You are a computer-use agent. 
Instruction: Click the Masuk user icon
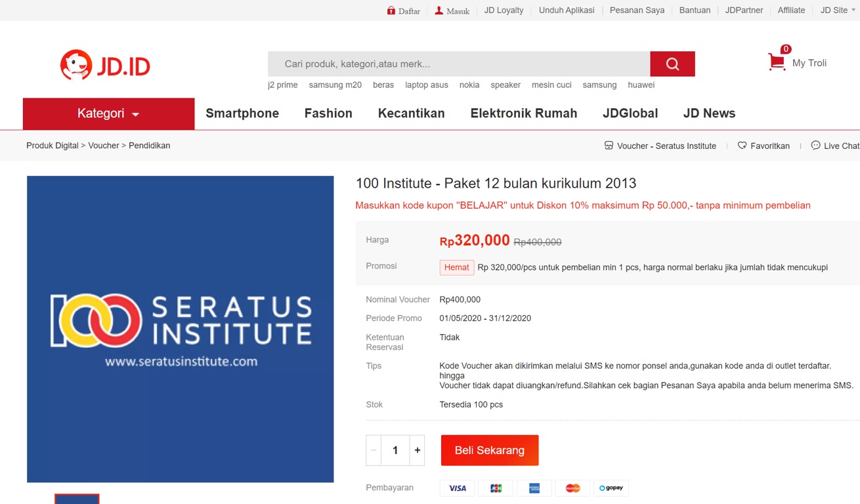click(x=439, y=10)
